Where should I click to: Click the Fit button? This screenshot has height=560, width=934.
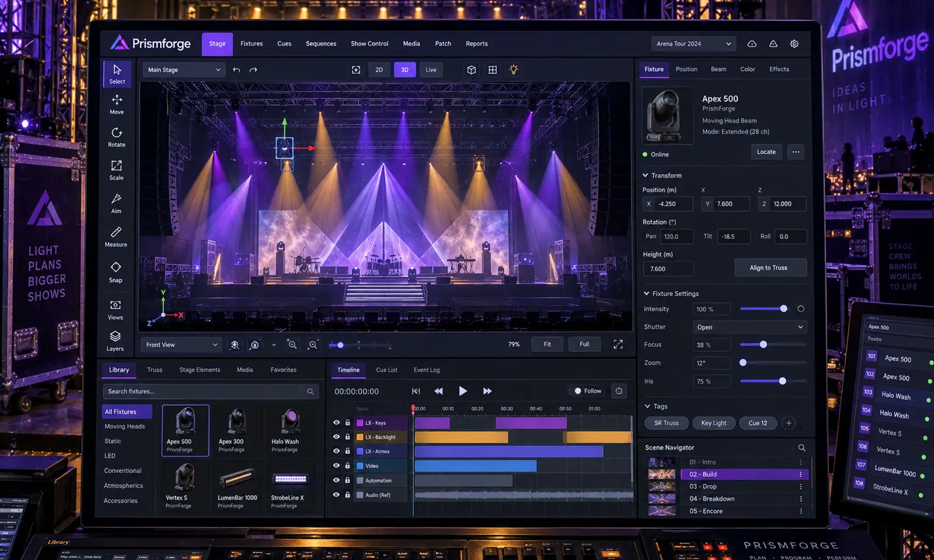(548, 344)
